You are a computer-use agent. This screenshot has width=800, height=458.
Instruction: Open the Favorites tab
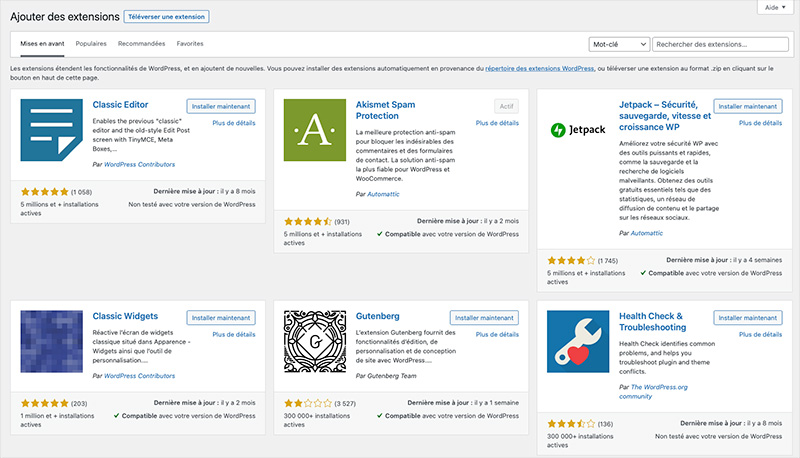190,44
